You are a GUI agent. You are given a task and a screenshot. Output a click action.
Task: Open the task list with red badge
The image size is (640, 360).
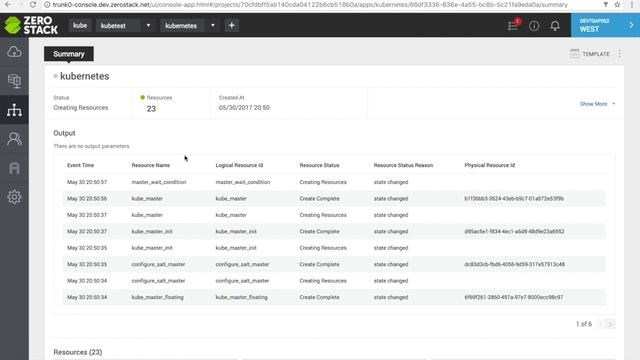(514, 25)
